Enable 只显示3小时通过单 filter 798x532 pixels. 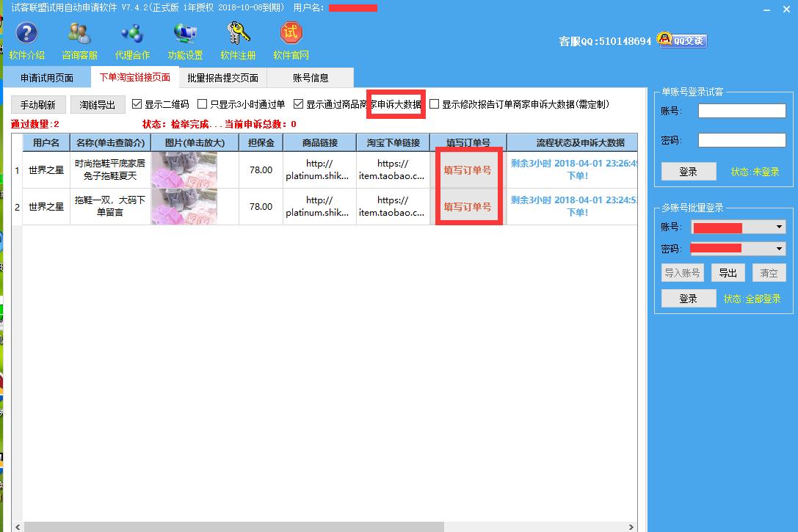202,103
